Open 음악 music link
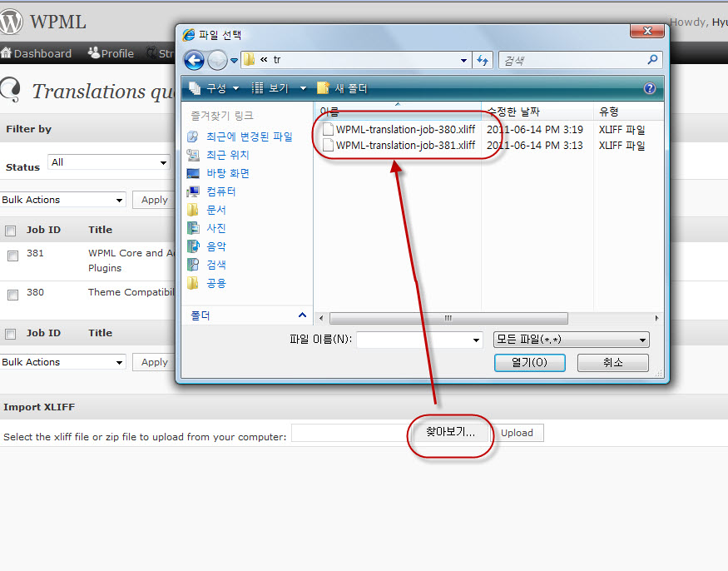This screenshot has width=728, height=571. [x=215, y=246]
